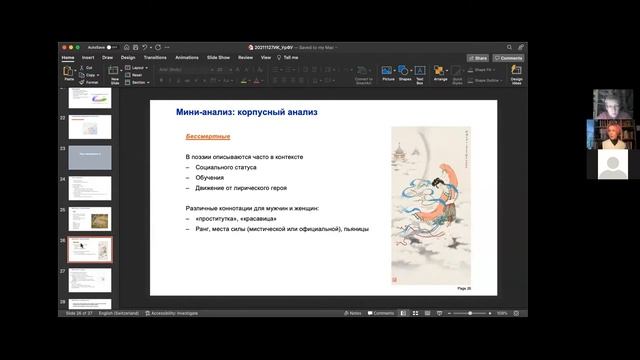The image size is (640, 360).
Task: Click the Reset slide button
Action: [x=134, y=75]
